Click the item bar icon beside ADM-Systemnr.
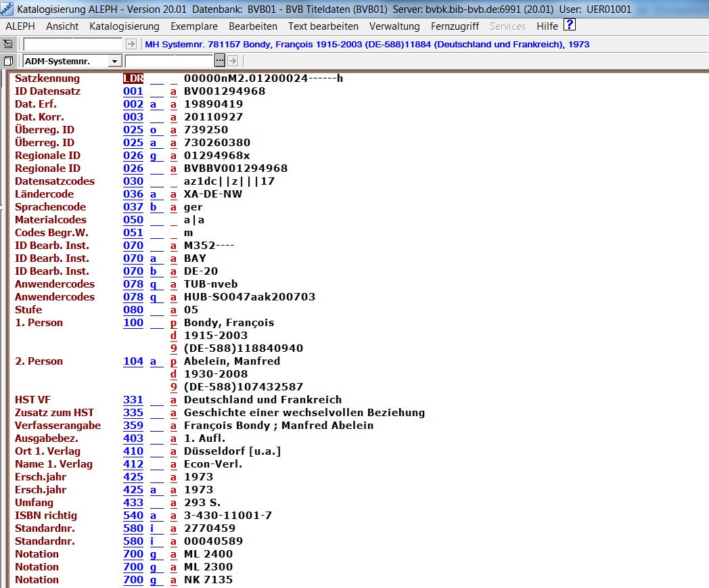 pos(8,61)
